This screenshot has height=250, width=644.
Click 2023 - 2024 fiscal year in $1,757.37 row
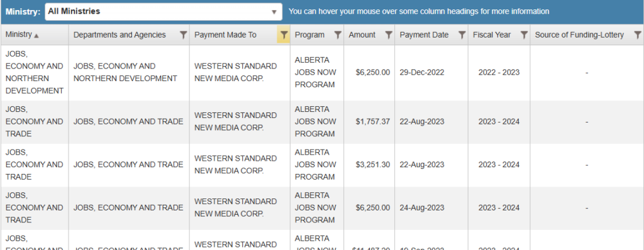pos(499,122)
